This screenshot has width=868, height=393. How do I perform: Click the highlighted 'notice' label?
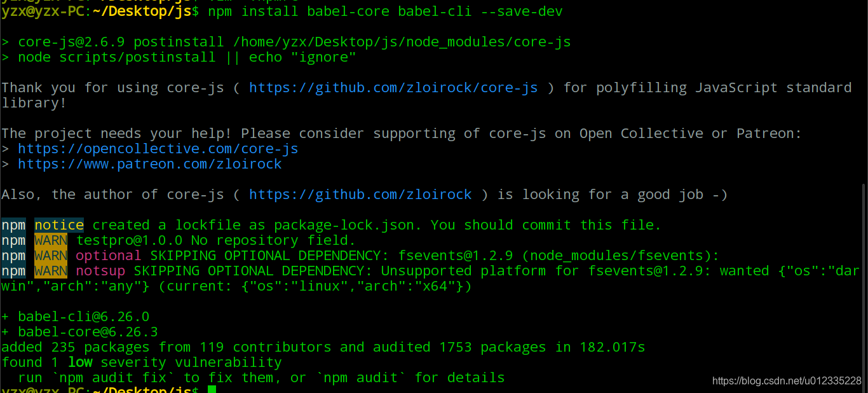59,225
